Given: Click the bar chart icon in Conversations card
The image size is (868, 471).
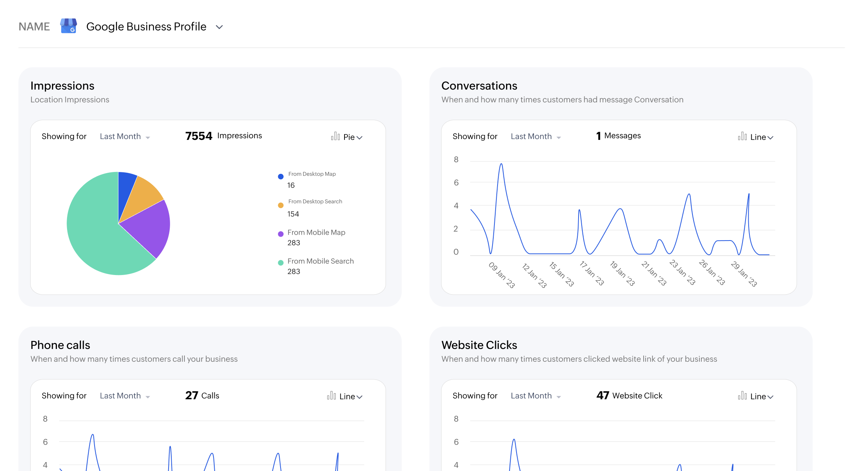Looking at the screenshot, I should click(x=742, y=136).
